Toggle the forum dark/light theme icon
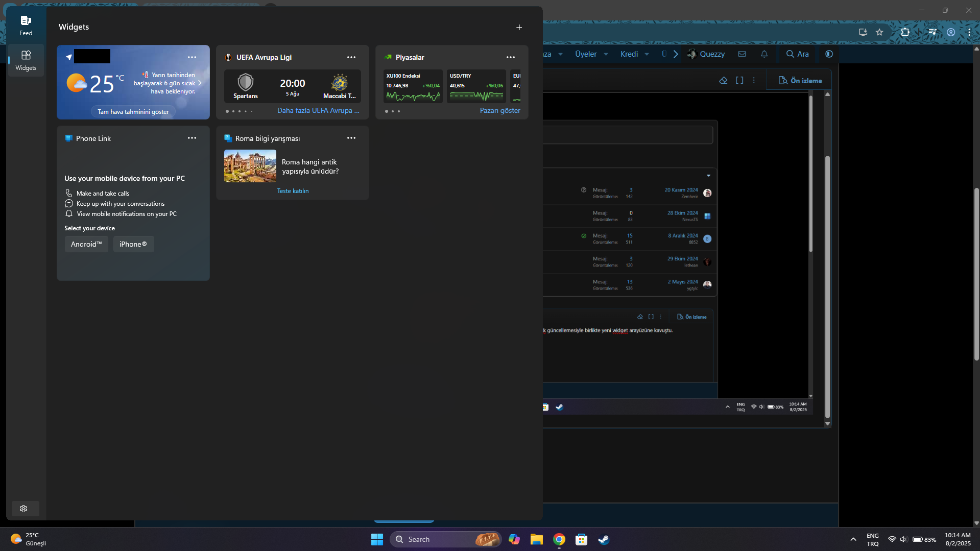This screenshot has width=980, height=551. [829, 54]
